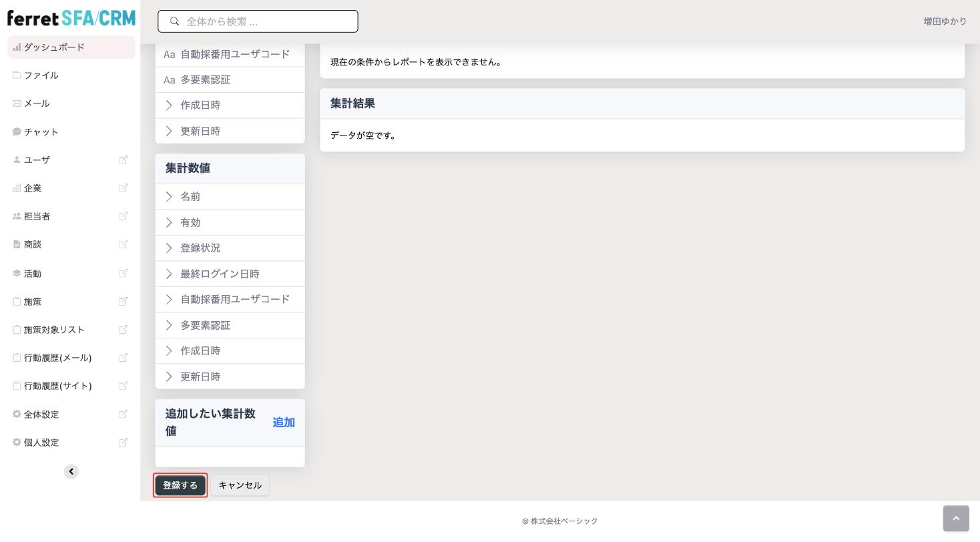This screenshot has width=980, height=542.
Task: Expand 作成日時 under 集計数値
Action: [x=230, y=351]
